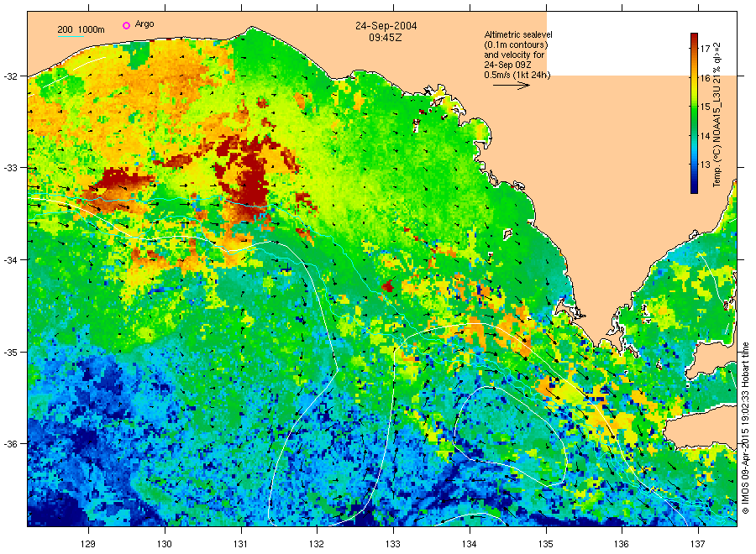Click latitude axis label -33
This screenshot has width=756, height=554.
click(x=11, y=168)
